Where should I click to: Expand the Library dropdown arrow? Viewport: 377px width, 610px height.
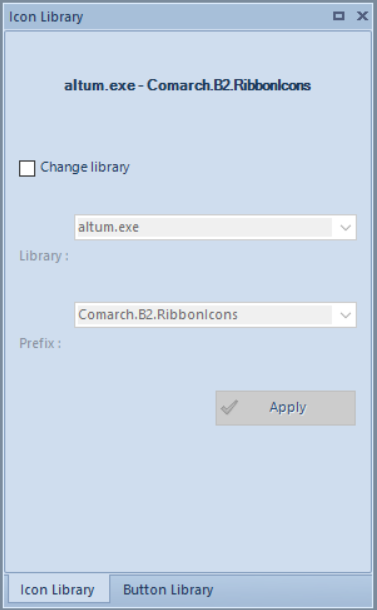(x=345, y=227)
